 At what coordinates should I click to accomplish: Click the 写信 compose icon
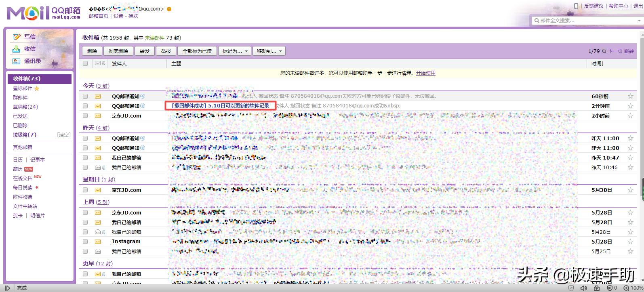click(x=17, y=37)
